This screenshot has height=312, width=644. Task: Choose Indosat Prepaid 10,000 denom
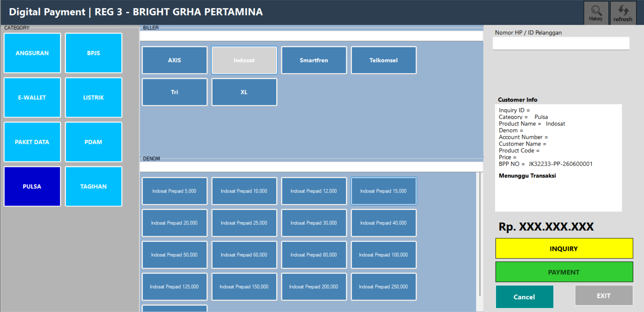point(244,191)
